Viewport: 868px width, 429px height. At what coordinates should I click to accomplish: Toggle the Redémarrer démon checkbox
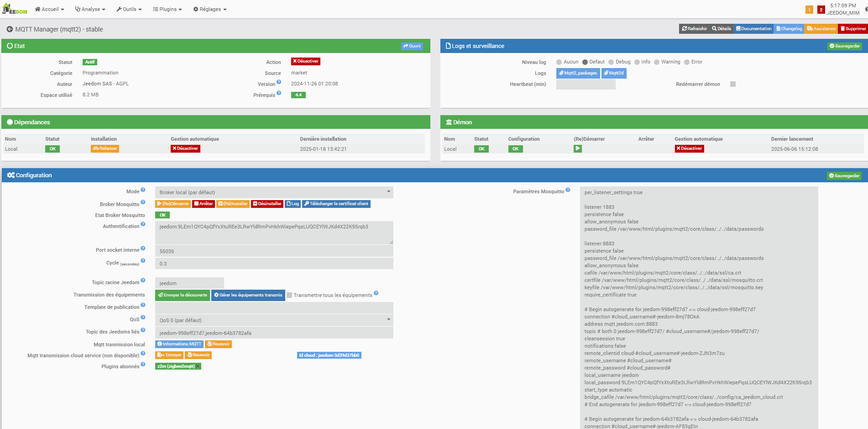click(733, 84)
